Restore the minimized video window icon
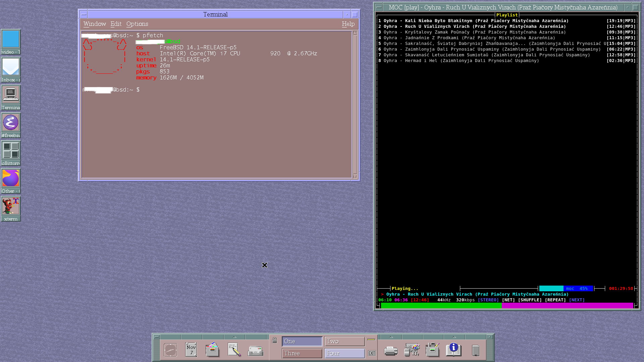Image resolution: width=644 pixels, height=362 pixels. point(11,42)
